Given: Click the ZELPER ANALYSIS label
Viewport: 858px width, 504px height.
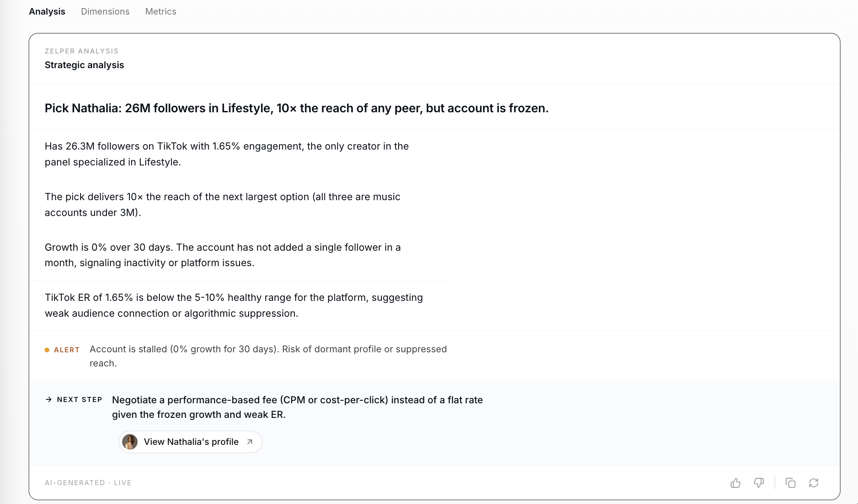Looking at the screenshot, I should coord(81,51).
